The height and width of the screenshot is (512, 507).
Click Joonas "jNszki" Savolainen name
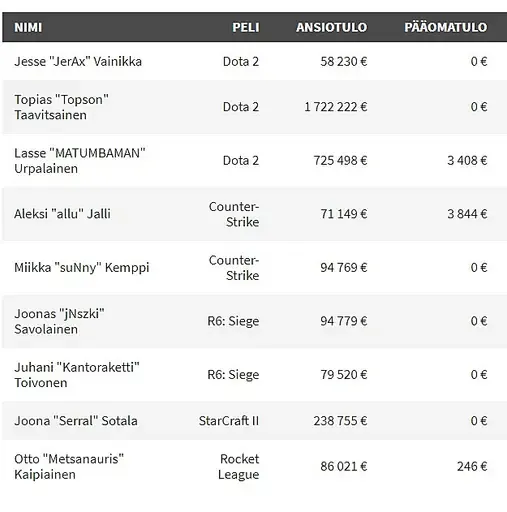pos(59,321)
